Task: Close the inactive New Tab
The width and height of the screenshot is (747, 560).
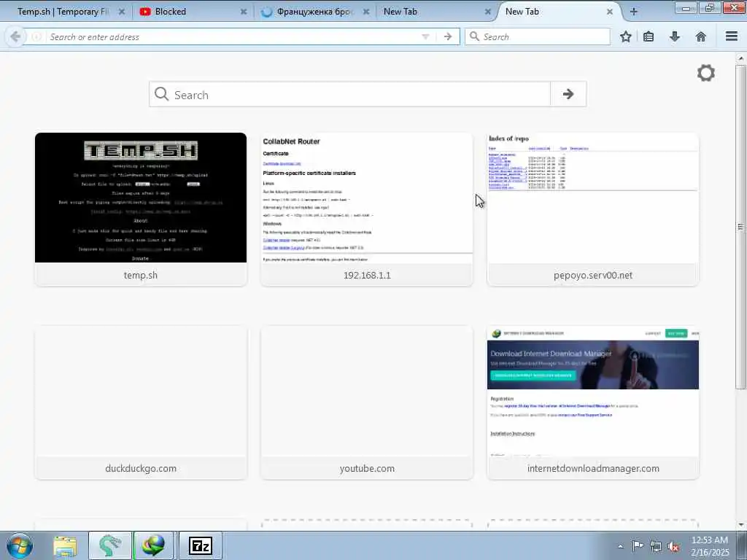Action: point(488,12)
